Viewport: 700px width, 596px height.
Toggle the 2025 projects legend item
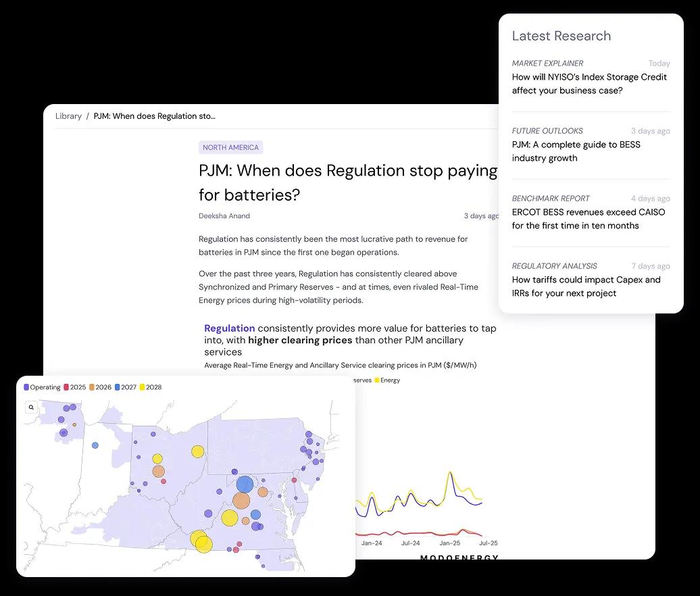pos(77,387)
